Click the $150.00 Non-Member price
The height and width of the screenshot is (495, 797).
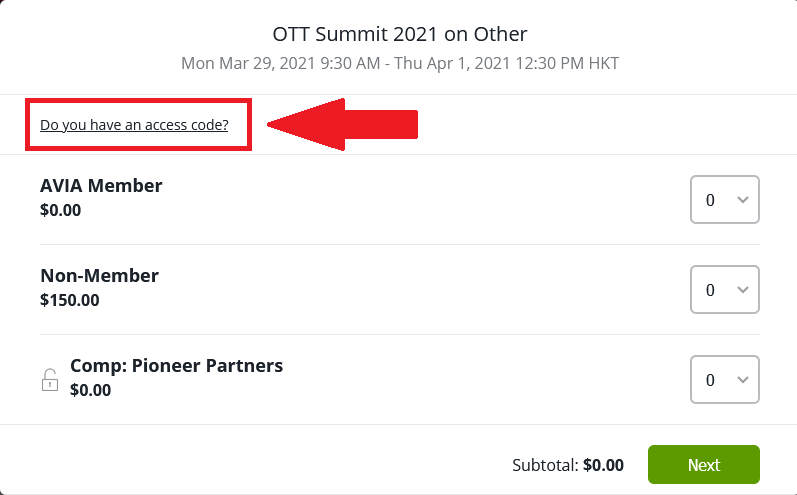coord(70,300)
